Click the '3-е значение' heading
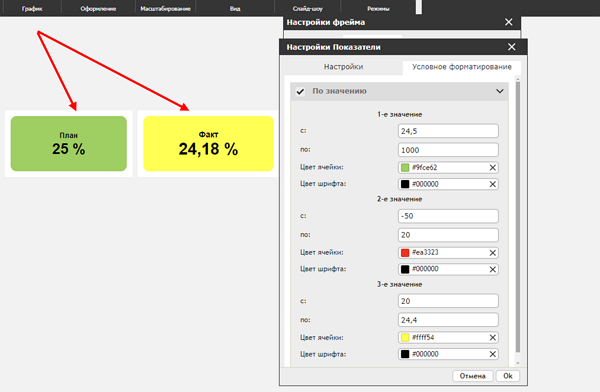Viewport: 600px width, 392px height. point(399,284)
